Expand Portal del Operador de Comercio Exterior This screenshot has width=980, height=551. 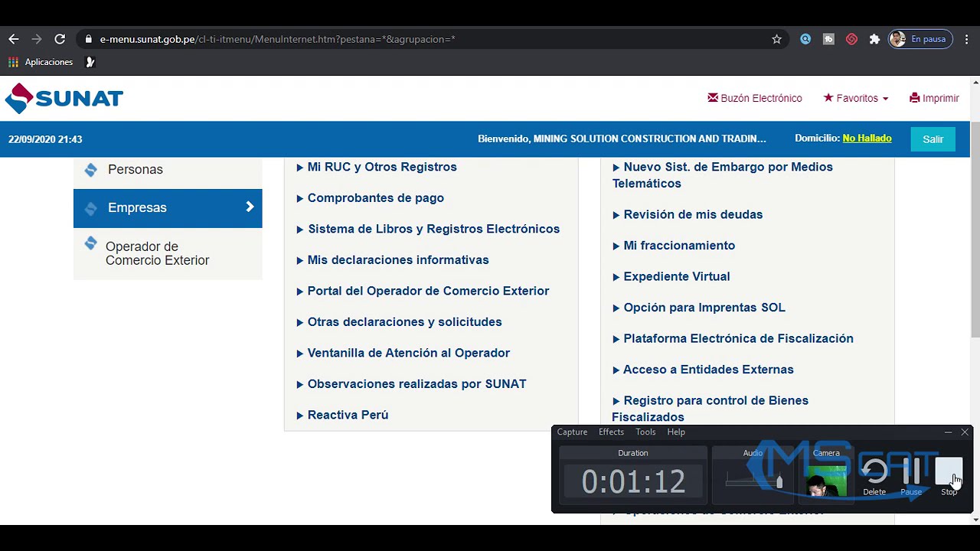(423, 291)
